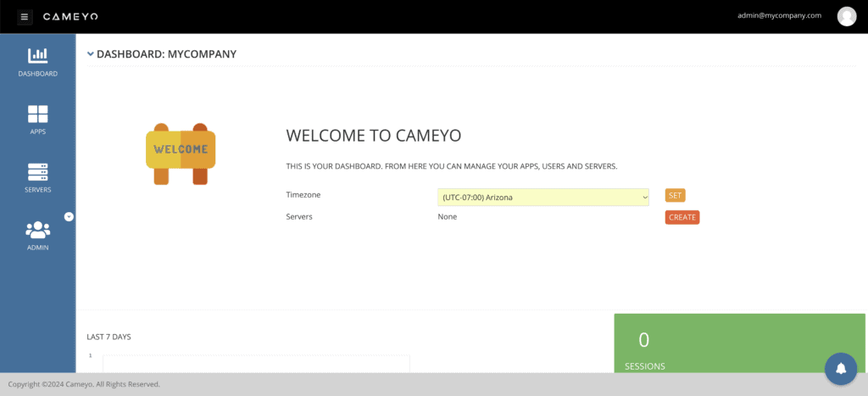Image resolution: width=868 pixels, height=396 pixels.
Task: Expand the Admin submenu chevron
Action: (70, 216)
